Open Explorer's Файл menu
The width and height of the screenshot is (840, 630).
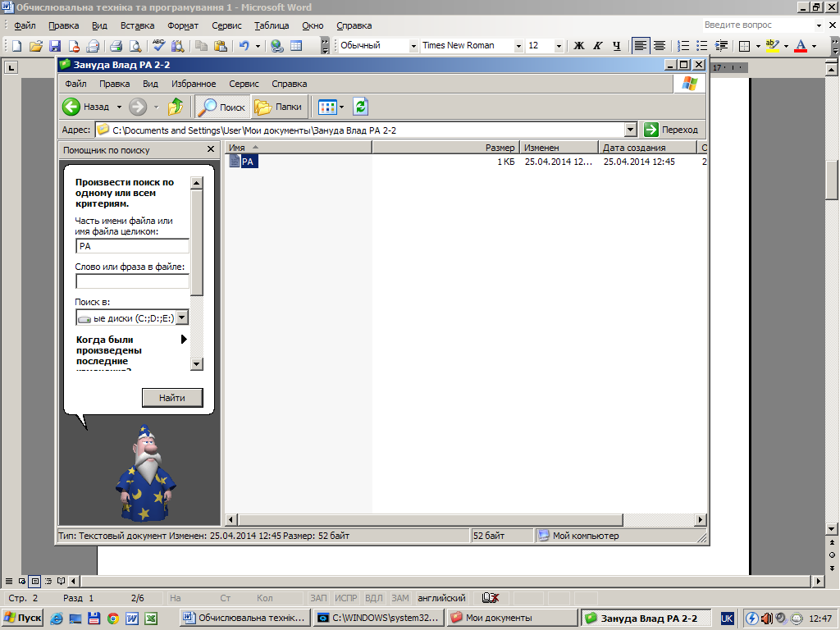pyautogui.click(x=75, y=84)
